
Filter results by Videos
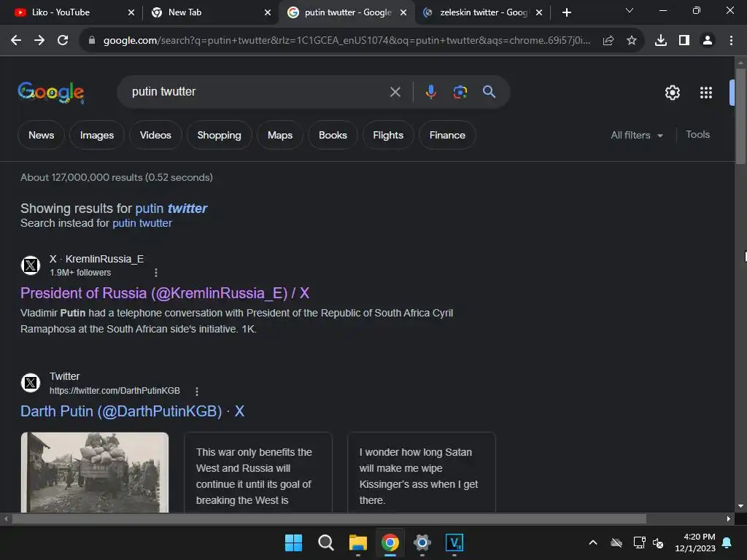click(x=155, y=135)
